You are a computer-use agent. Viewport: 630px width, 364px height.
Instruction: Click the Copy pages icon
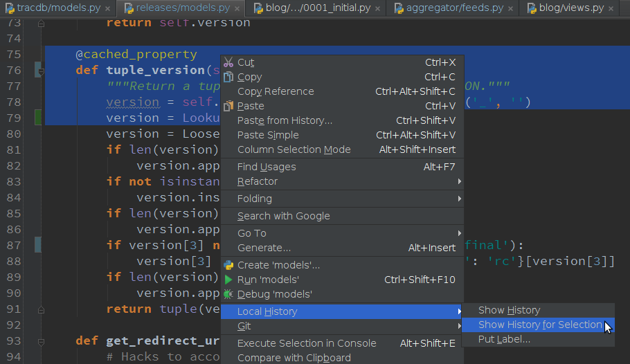pyautogui.click(x=228, y=77)
